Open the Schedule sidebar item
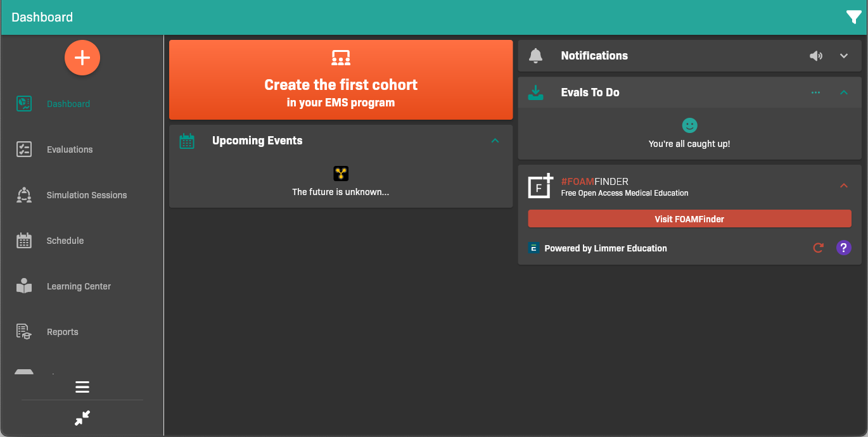Image resolution: width=868 pixels, height=437 pixels. (x=65, y=241)
